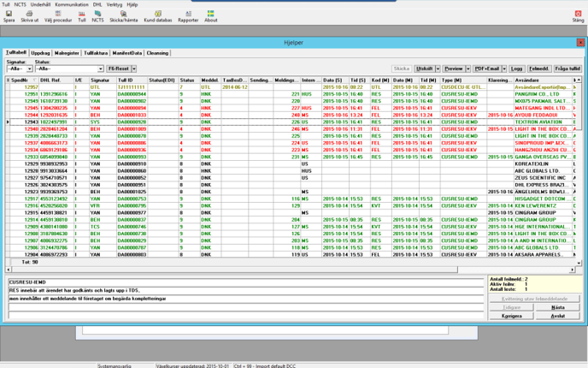Click the CUSRESU-IEMD message text field
Viewport: 588px width, 368px height.
(246, 282)
